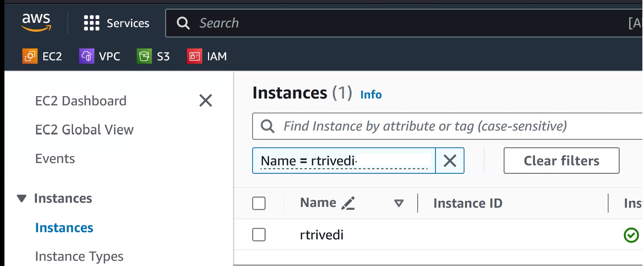Image resolution: width=644 pixels, height=266 pixels.
Task: Click the Name column header
Action: pyautogui.click(x=318, y=203)
